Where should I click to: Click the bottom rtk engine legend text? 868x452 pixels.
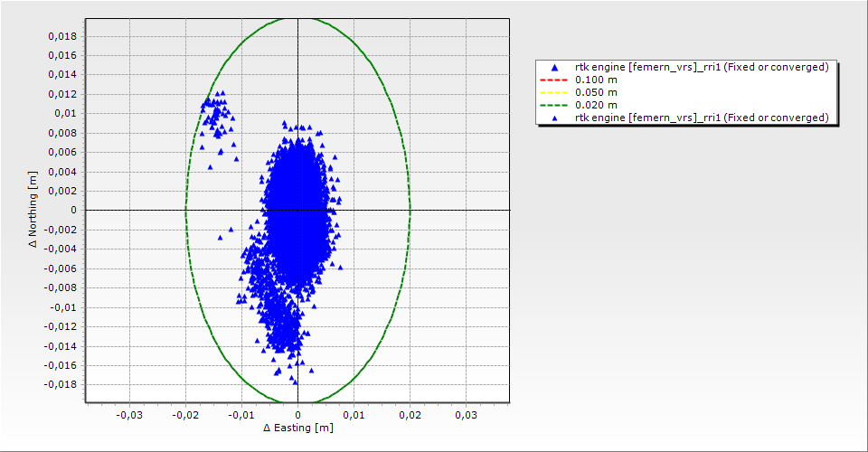pyautogui.click(x=702, y=118)
